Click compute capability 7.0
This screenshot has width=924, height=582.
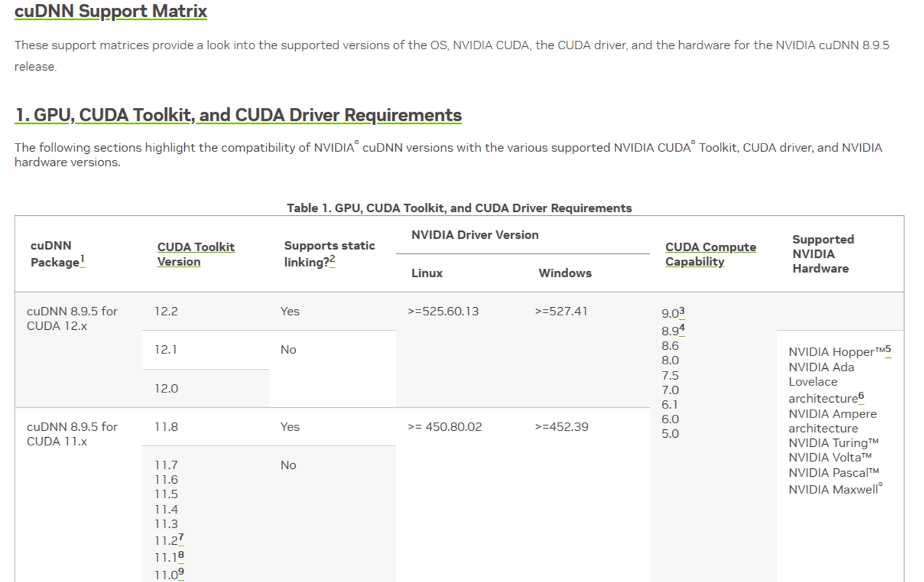(670, 391)
